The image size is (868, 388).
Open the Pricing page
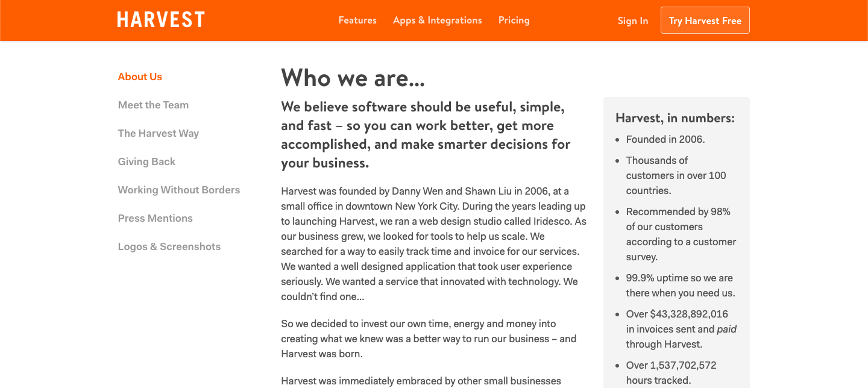pyautogui.click(x=514, y=20)
